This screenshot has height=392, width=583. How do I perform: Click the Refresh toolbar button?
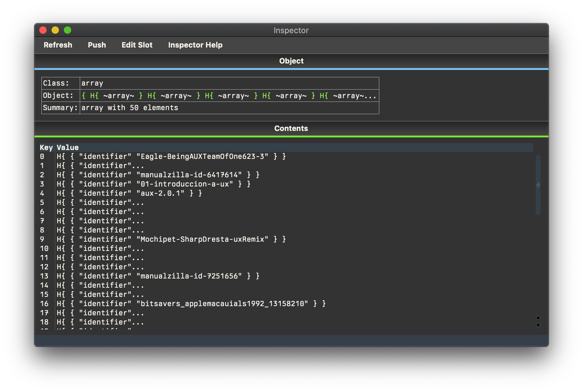58,45
